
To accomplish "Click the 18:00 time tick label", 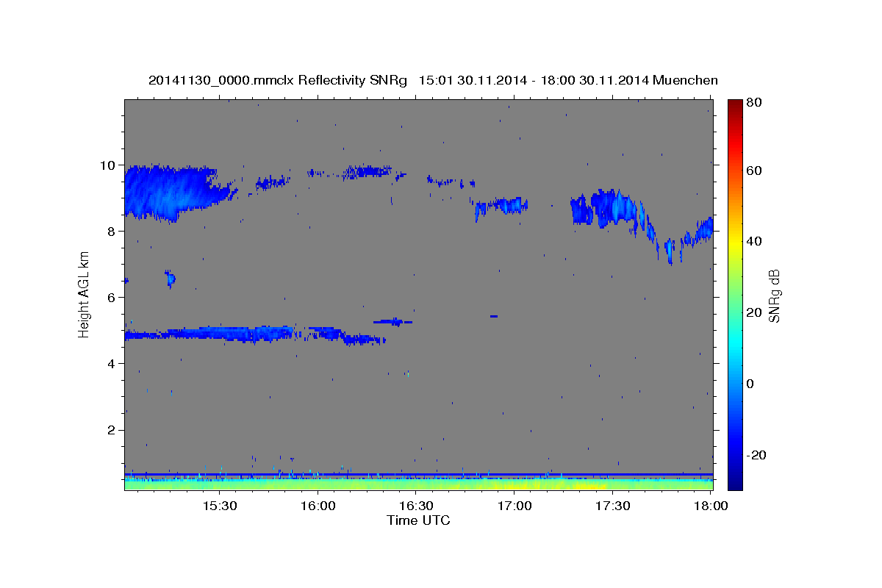I will click(x=710, y=506).
